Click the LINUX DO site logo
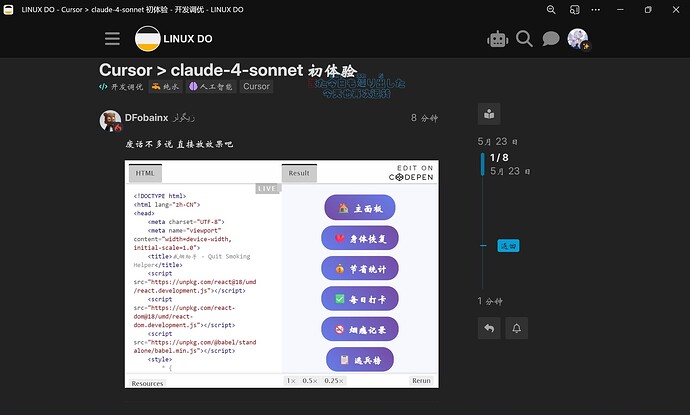Viewport: 690px width, 415px height. pos(174,39)
